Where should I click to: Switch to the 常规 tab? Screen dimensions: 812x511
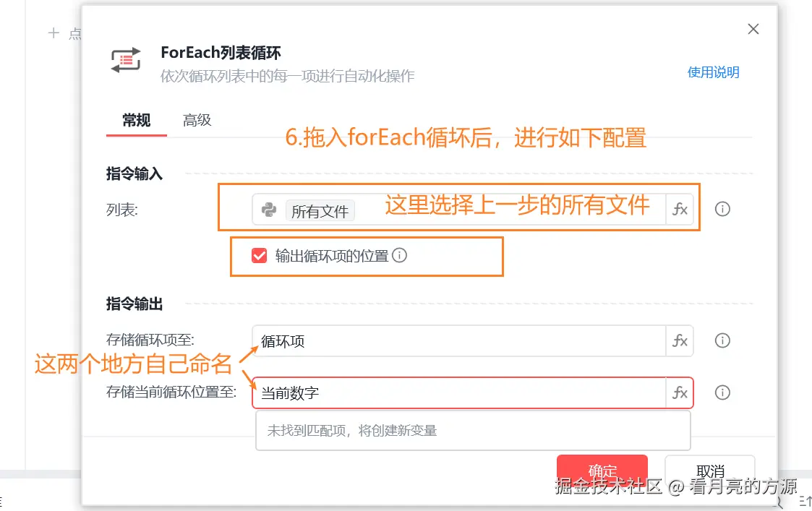point(136,121)
